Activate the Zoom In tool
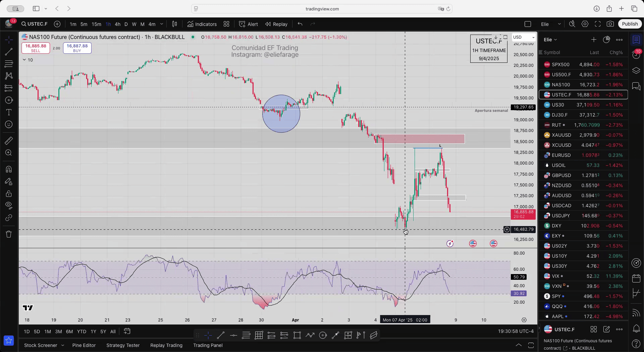Screen dimensions: 644x352 [9, 153]
